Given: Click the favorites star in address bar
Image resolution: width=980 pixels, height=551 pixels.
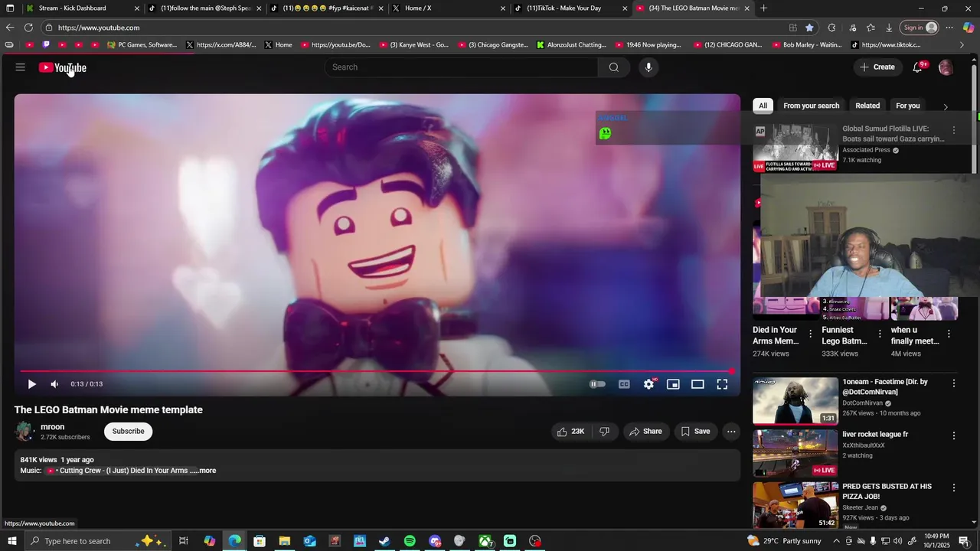Looking at the screenshot, I should click(809, 28).
